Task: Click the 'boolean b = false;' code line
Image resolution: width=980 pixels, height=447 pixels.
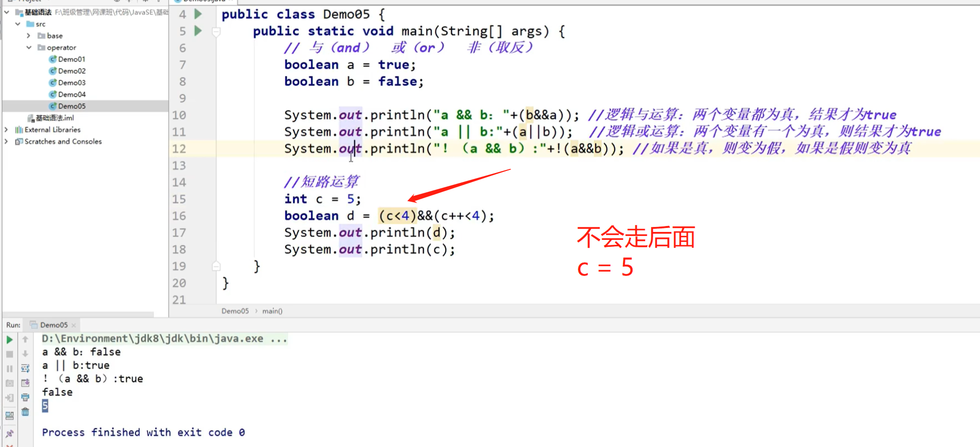Action: (x=354, y=81)
